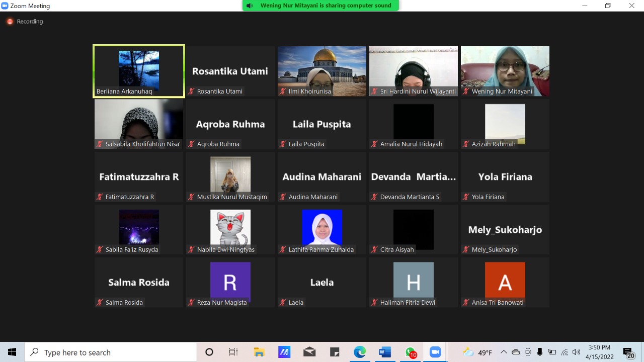Open File Explorer from the taskbar
This screenshot has height=362, width=644.
pos(259,352)
